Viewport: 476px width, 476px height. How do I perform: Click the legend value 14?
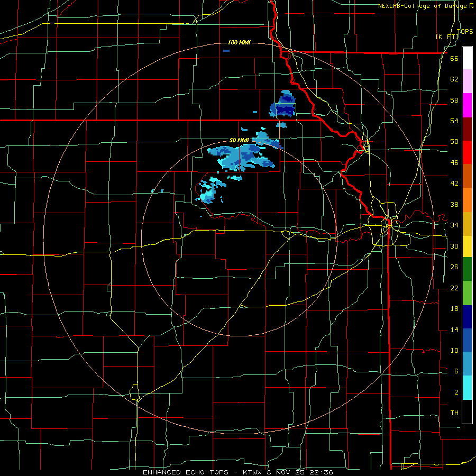(x=454, y=329)
